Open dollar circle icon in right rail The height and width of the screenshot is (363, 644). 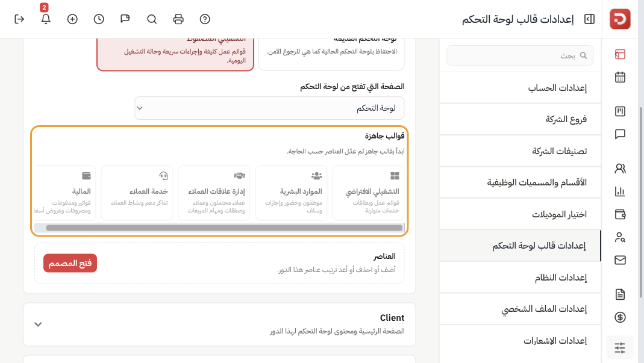coord(620,317)
